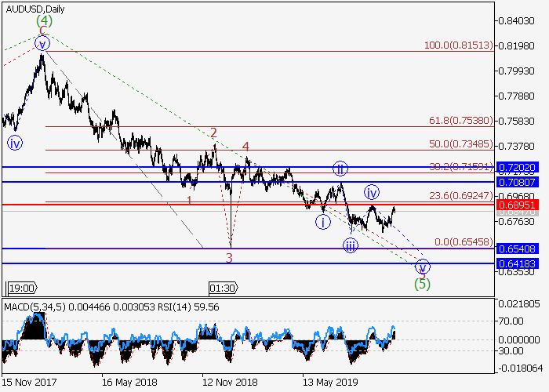The height and width of the screenshot is (392, 549).
Task: Click the AUDUSD,Daily chart title
Action: 35,9
